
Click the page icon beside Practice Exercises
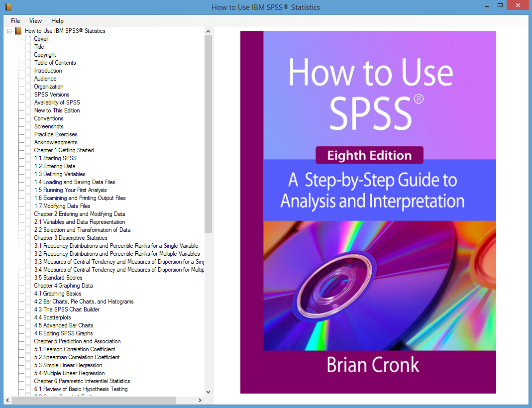click(28, 134)
